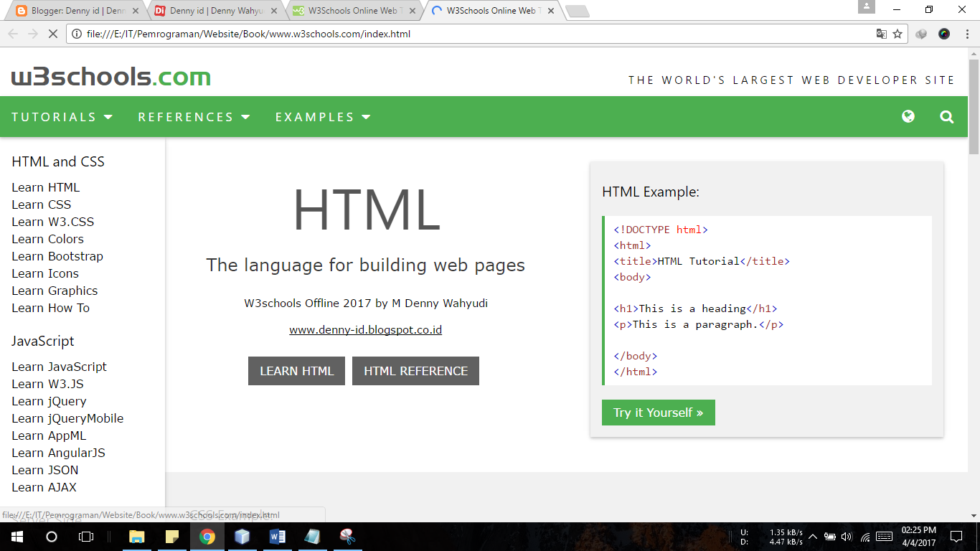
Task: Click the battery power tray icon
Action: [x=829, y=537]
